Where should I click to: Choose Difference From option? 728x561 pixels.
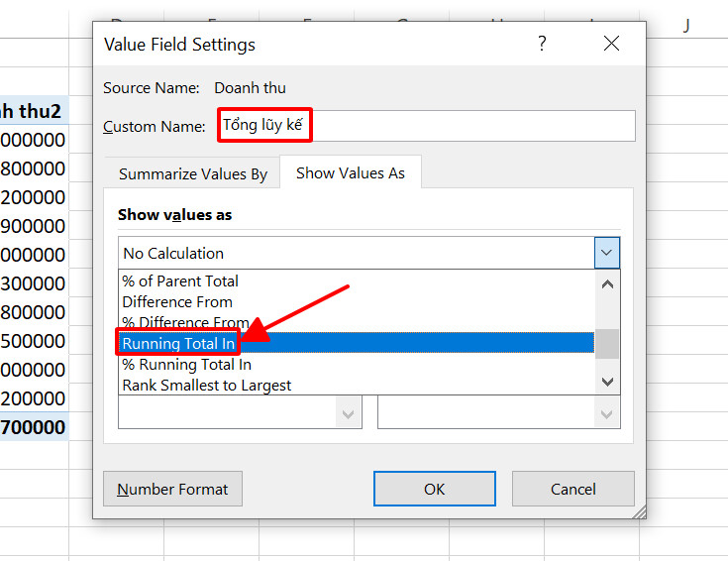[357, 302]
